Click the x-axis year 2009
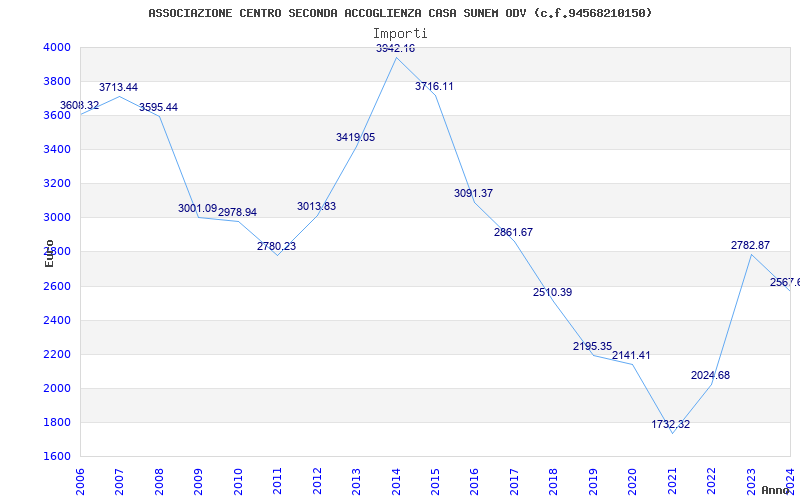800x500 pixels. click(x=198, y=482)
